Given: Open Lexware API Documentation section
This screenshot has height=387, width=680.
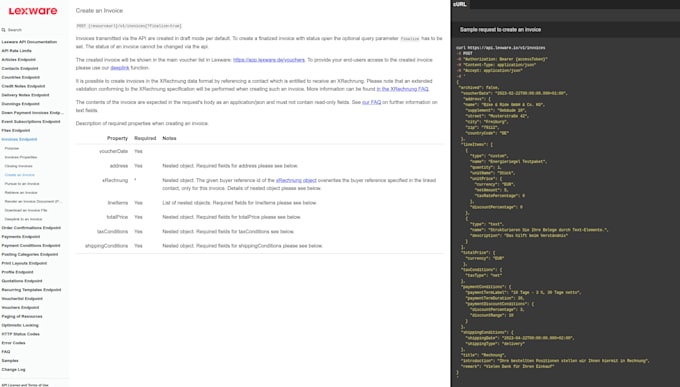Looking at the screenshot, I should click(x=29, y=42).
